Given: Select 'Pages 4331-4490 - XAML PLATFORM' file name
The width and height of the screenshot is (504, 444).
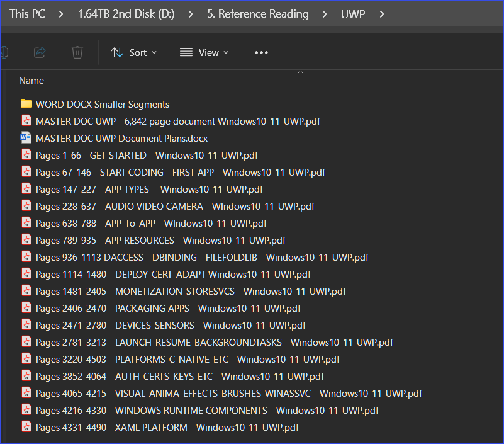Looking at the screenshot, I should click(167, 428).
